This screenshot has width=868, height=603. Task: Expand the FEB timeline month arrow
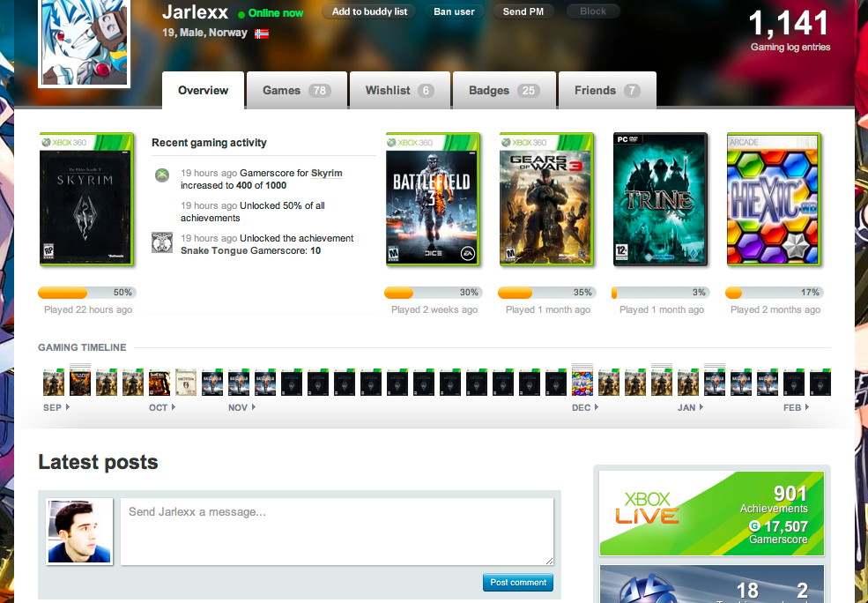pos(807,407)
